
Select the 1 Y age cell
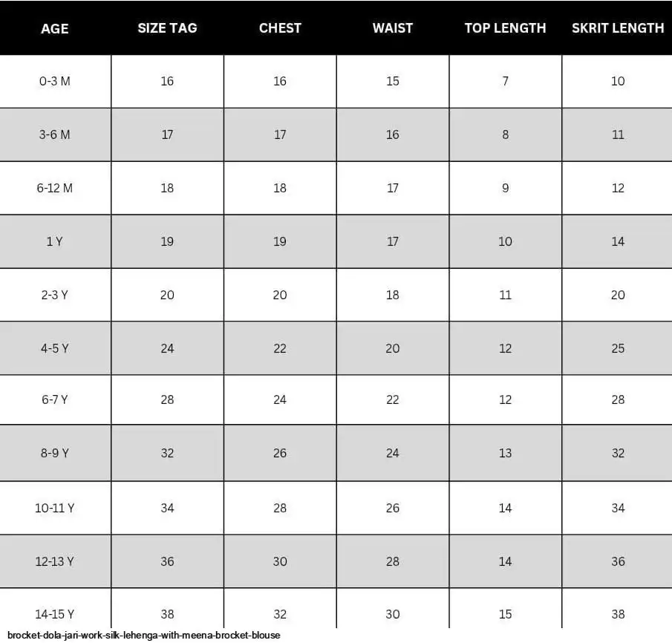pyautogui.click(x=55, y=241)
